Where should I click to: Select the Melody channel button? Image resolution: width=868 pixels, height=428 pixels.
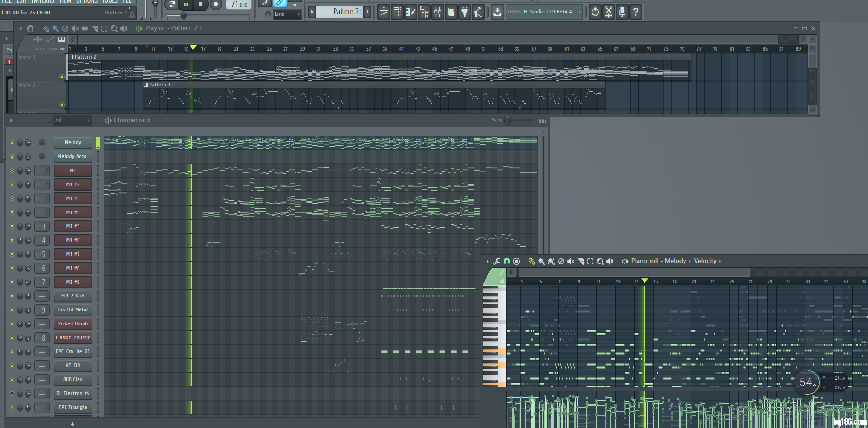click(x=73, y=142)
